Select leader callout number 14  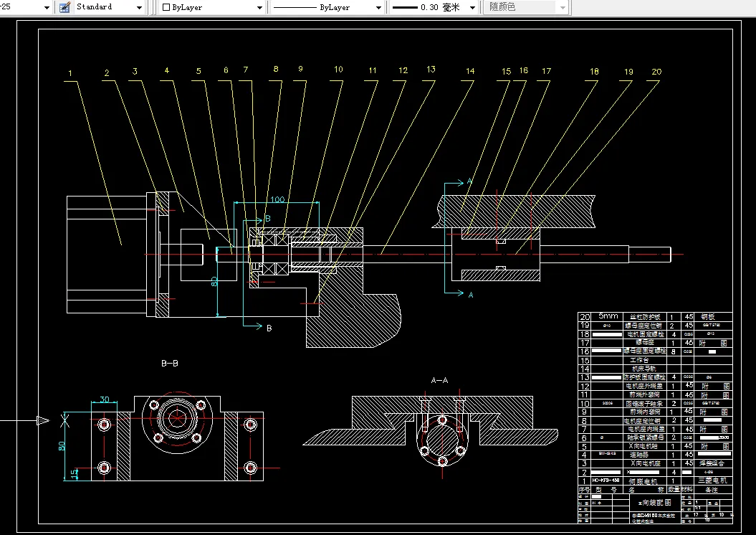click(x=470, y=71)
